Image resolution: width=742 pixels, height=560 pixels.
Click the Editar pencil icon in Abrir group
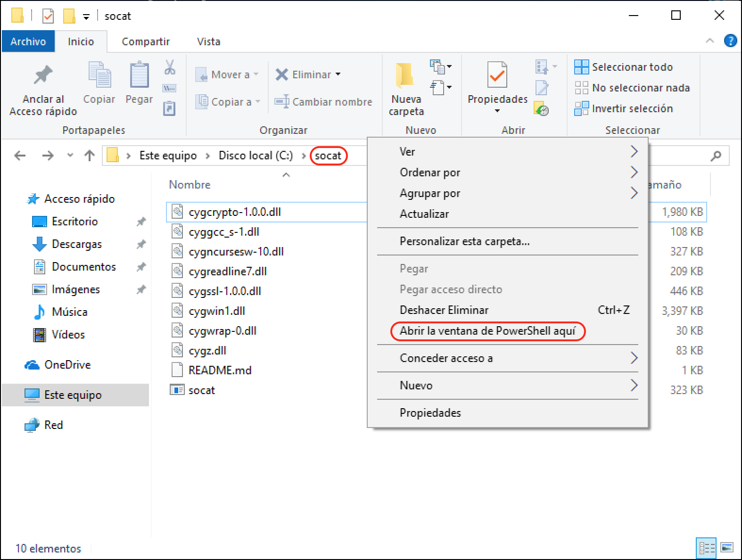pos(542,88)
